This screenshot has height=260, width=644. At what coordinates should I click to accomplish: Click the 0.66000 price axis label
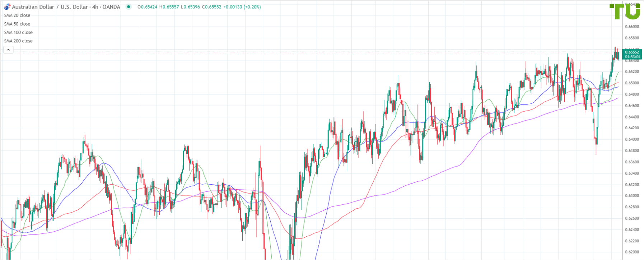632,27
